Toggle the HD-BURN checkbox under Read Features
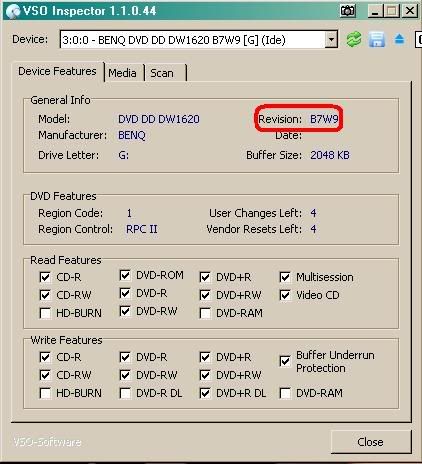This screenshot has height=464, width=422. (45, 313)
